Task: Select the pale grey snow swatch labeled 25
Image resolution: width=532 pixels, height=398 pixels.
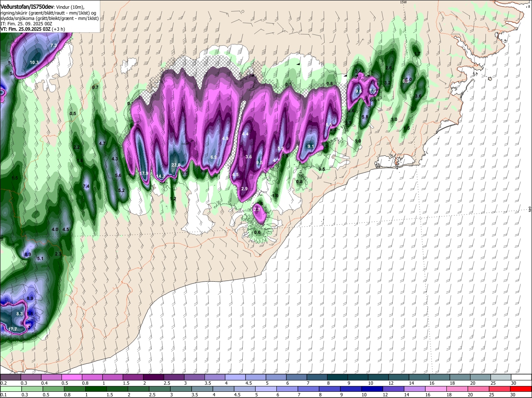Action: click(501, 377)
